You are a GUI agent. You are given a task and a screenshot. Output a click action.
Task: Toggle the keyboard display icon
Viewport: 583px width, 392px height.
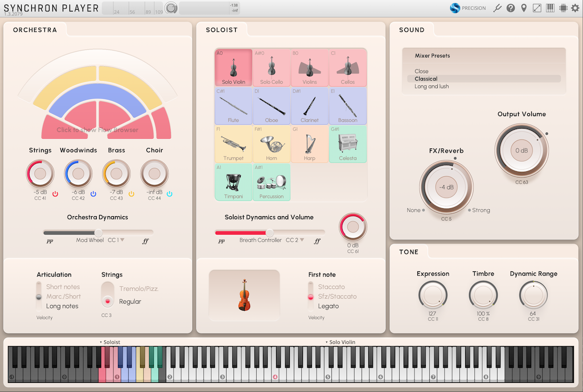pyautogui.click(x=551, y=8)
